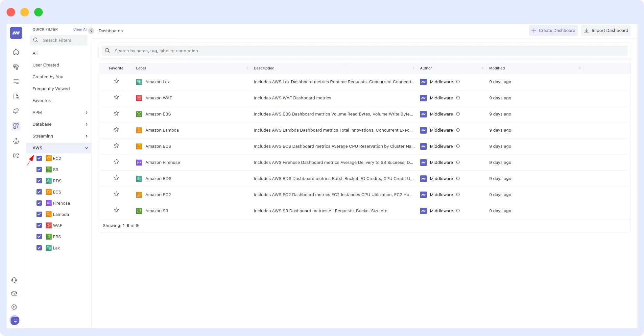Open the user profile avatar

coord(15,320)
